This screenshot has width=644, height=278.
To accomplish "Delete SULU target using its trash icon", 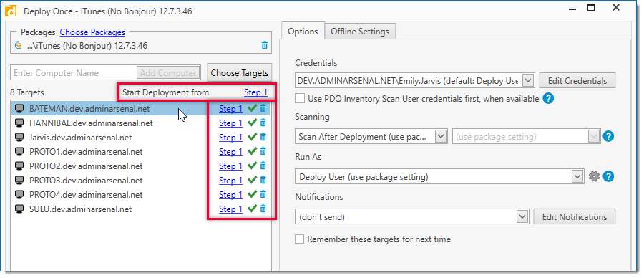I will [x=263, y=209].
